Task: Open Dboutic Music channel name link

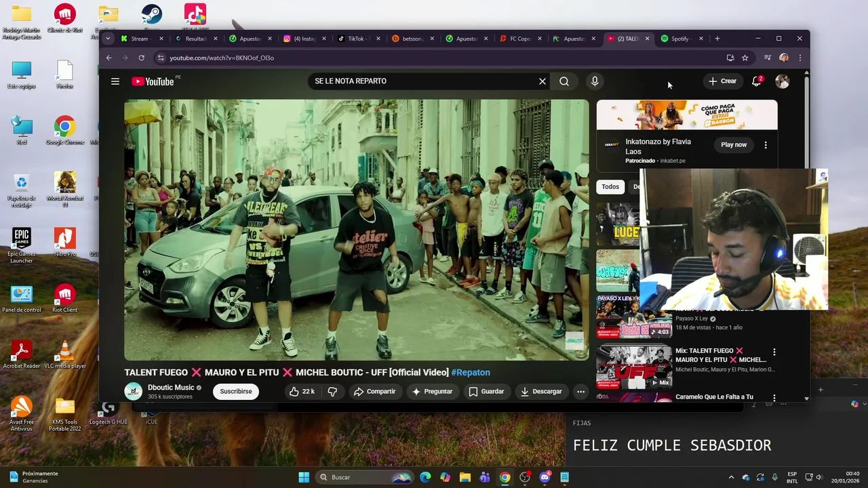Action: pos(171,387)
